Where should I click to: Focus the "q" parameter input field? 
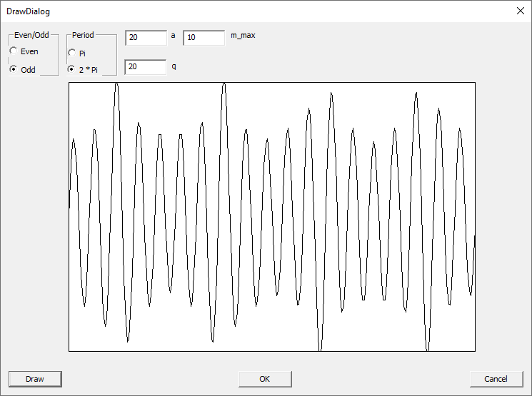point(146,67)
